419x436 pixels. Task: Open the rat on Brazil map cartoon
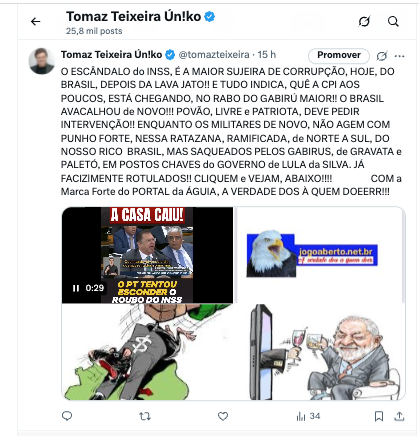coord(147,352)
